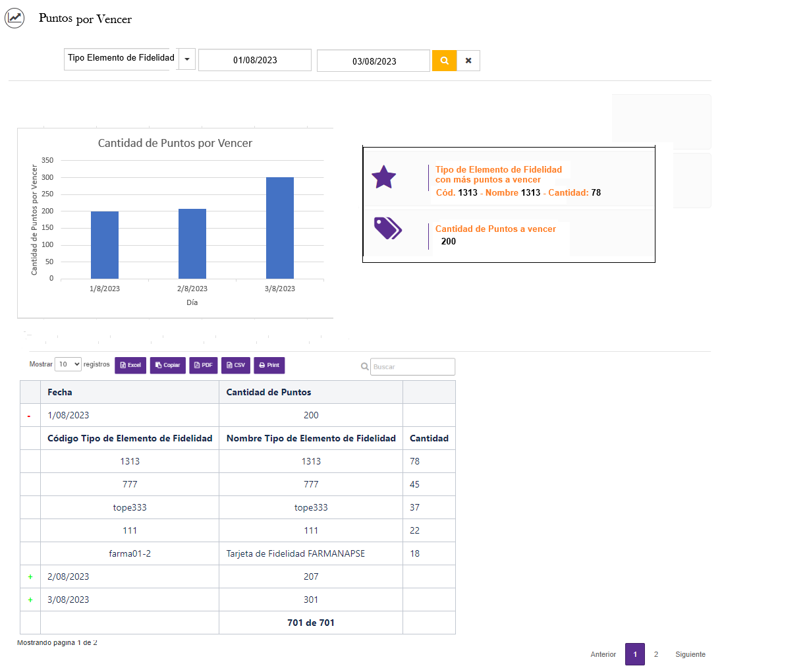Click the orange search magnifier button
This screenshot has height=672, width=807.
pos(445,61)
